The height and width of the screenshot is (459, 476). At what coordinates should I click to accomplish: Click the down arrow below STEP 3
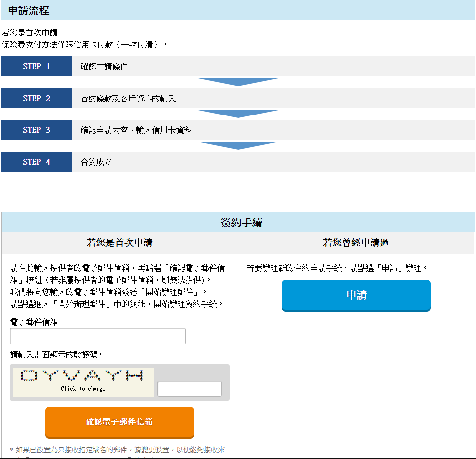(238, 145)
